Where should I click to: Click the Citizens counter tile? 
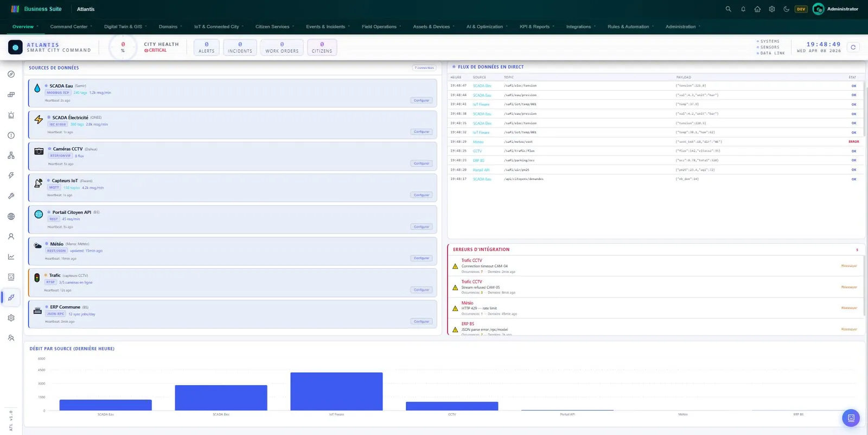coord(322,47)
